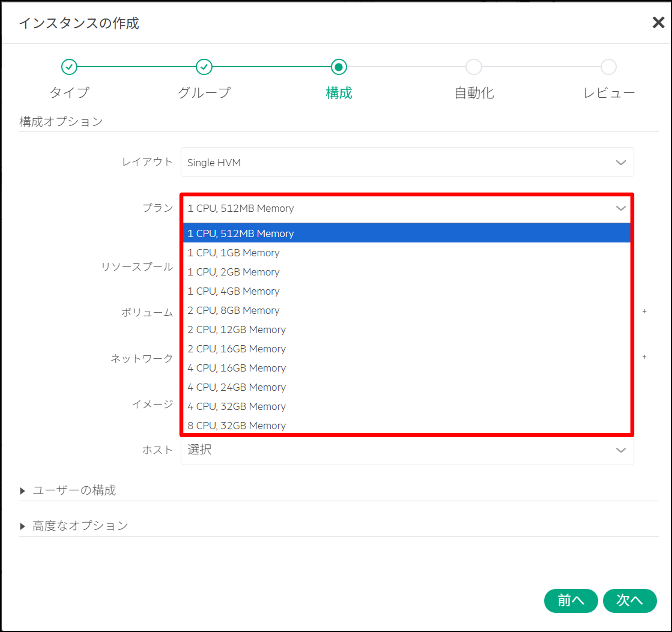This screenshot has height=632, width=672.
Task: Expand 高度なオプション section
Action: click(x=80, y=526)
